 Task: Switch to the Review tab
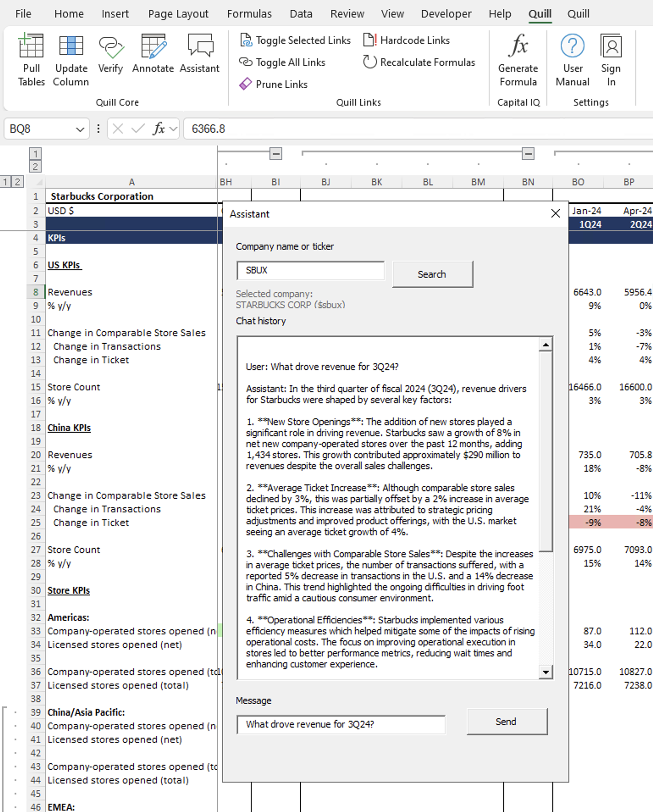[x=347, y=14]
